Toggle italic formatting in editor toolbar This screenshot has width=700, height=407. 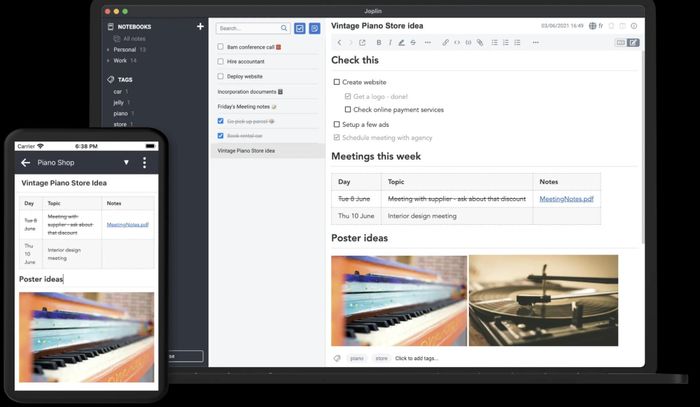pyautogui.click(x=390, y=42)
